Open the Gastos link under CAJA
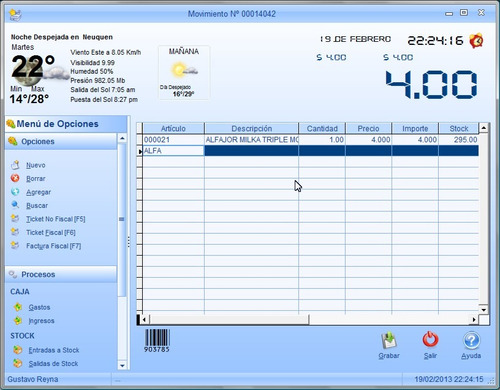Viewport: 500px width, 390px height. pyautogui.click(x=39, y=307)
